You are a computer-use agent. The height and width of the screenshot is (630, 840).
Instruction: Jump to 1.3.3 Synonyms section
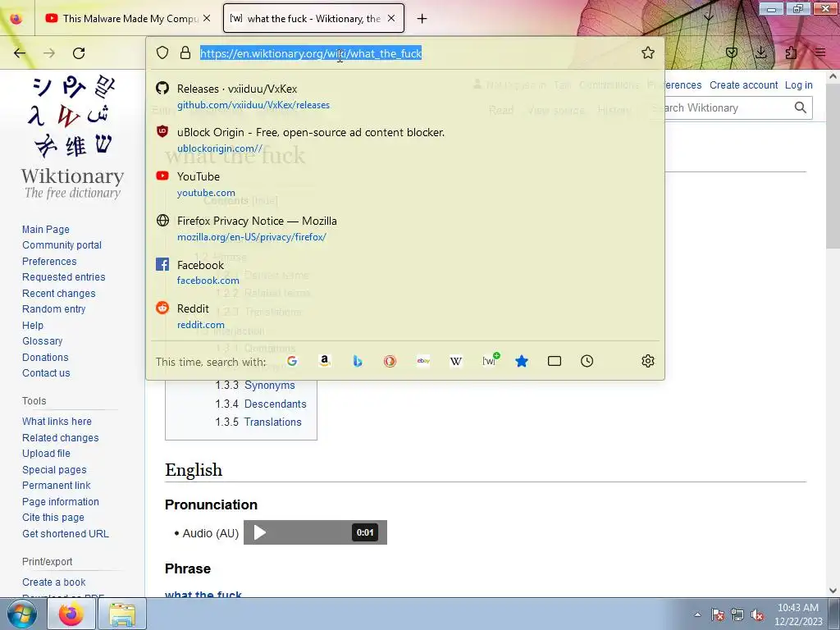coord(255,386)
